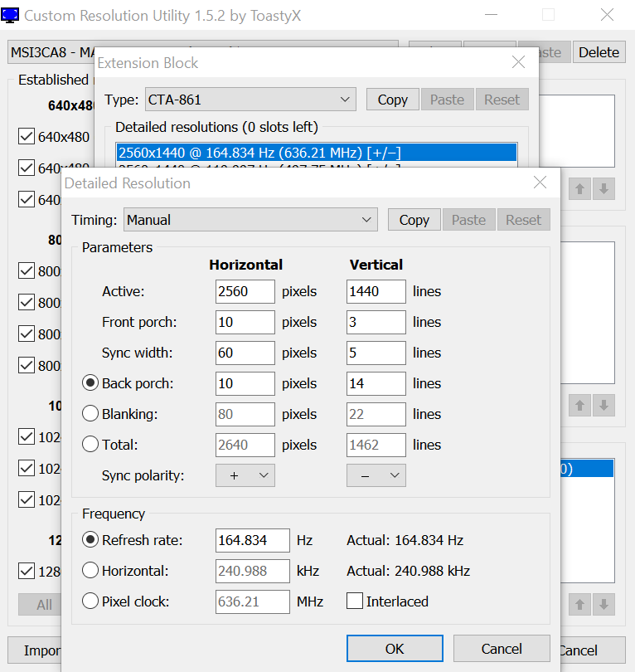The height and width of the screenshot is (672, 635).
Task: Click the Refresh rate input field
Action: coord(252,540)
